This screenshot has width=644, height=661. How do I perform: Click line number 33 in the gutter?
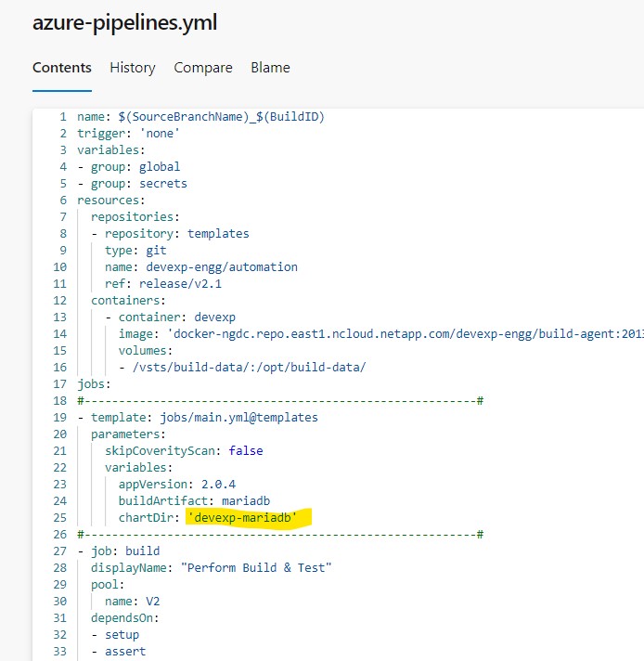point(59,651)
